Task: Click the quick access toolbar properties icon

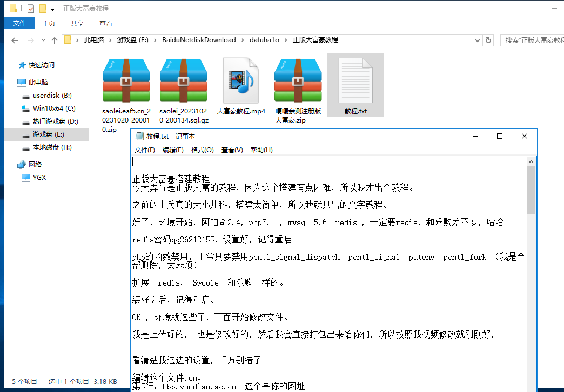Action: coord(31,9)
